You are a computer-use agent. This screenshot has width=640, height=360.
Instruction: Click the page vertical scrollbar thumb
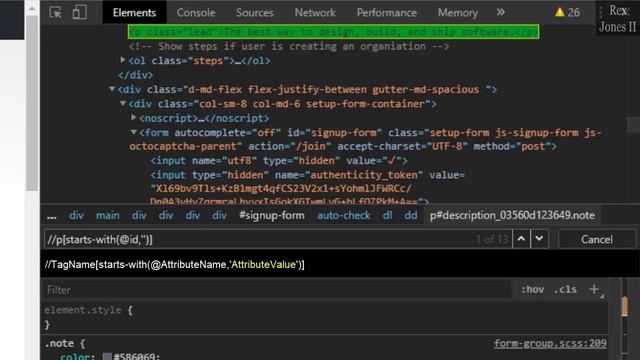(x=32, y=103)
